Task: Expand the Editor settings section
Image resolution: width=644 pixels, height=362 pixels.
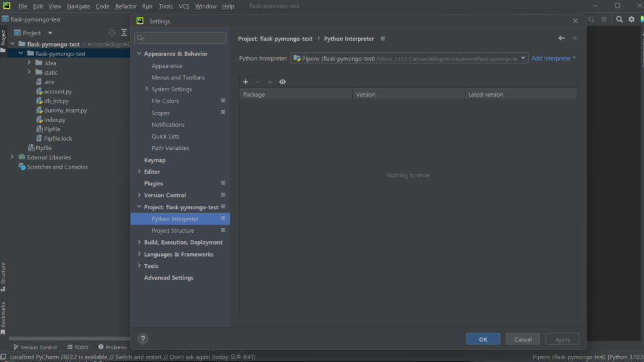Action: [x=139, y=171]
